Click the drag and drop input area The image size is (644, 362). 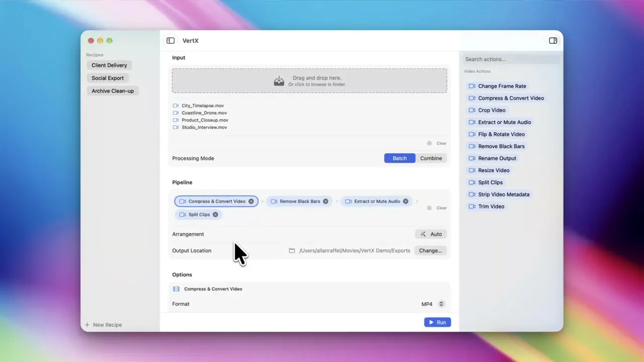pyautogui.click(x=309, y=81)
